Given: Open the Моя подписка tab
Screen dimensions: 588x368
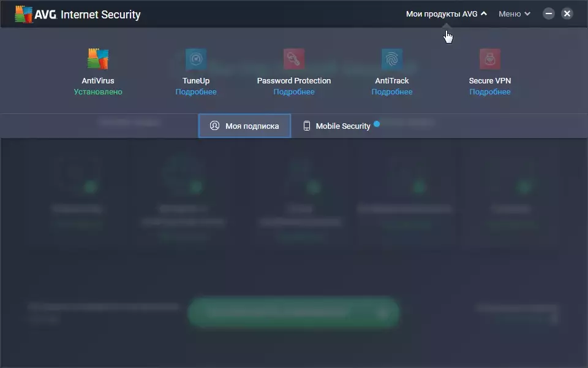Looking at the screenshot, I should coord(244,126).
